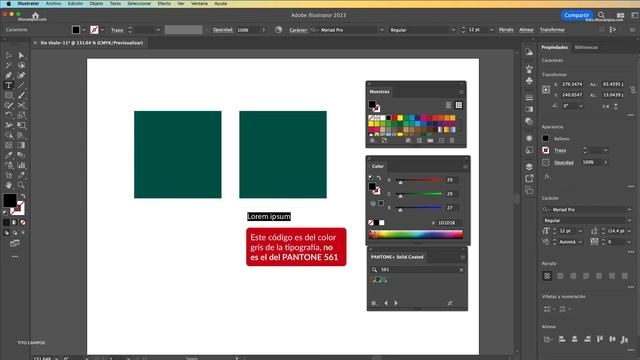Open the toolbar's three-dot edit menu
The height and width of the screenshot is (360, 640).
pos(15,257)
